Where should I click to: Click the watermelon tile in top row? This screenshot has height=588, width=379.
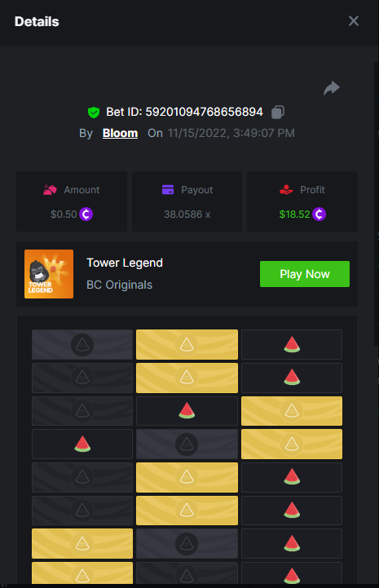[292, 345]
